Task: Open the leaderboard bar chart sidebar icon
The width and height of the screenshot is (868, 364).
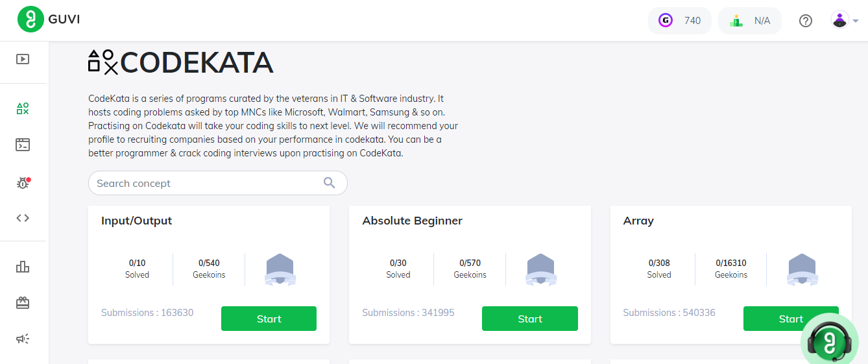Action: 23,267
